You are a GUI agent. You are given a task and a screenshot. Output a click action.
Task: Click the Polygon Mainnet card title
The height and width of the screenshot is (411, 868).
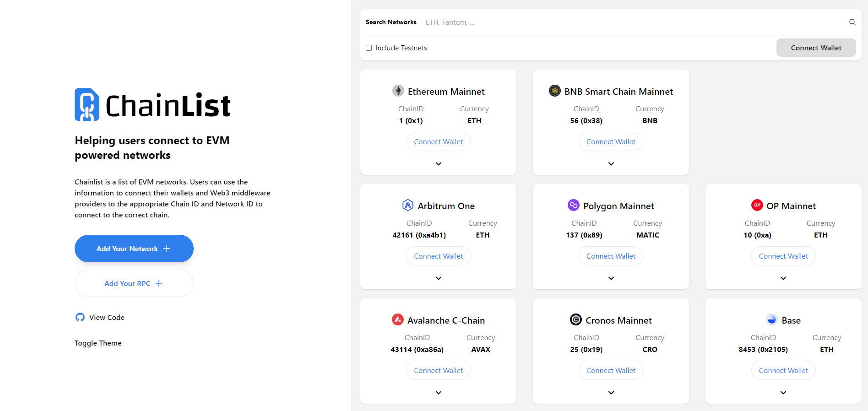coord(618,206)
